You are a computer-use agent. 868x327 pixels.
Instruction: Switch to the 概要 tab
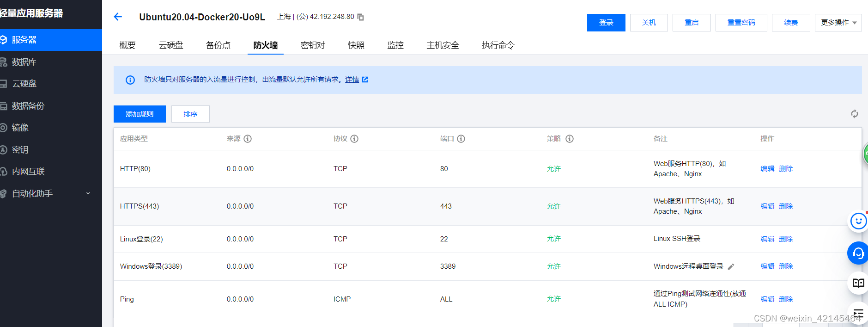[127, 45]
